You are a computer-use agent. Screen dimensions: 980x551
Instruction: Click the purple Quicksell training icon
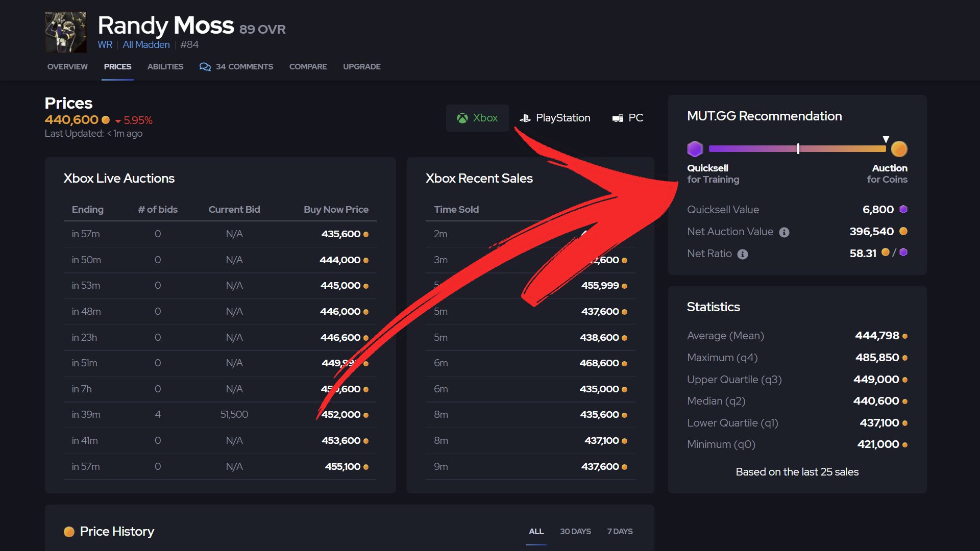pyautogui.click(x=695, y=149)
